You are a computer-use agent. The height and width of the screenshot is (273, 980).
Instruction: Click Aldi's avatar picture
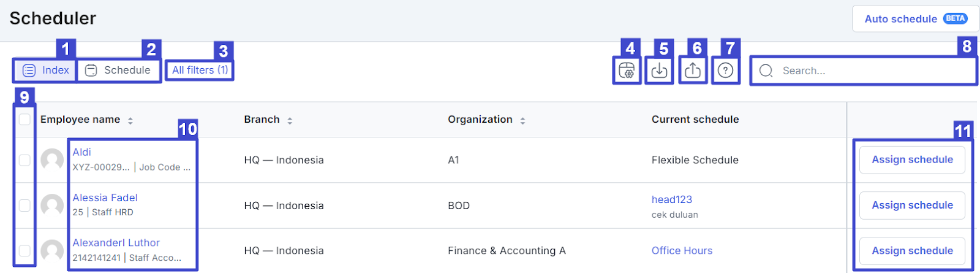coord(52,160)
